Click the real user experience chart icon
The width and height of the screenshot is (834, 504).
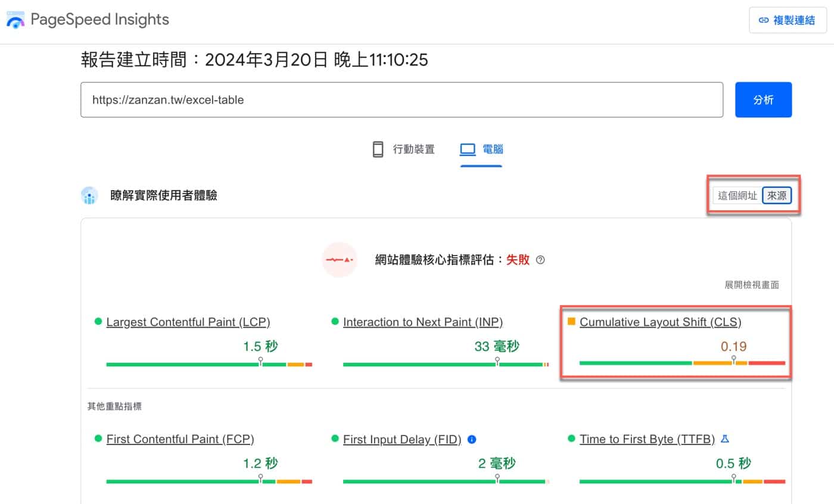[89, 195]
